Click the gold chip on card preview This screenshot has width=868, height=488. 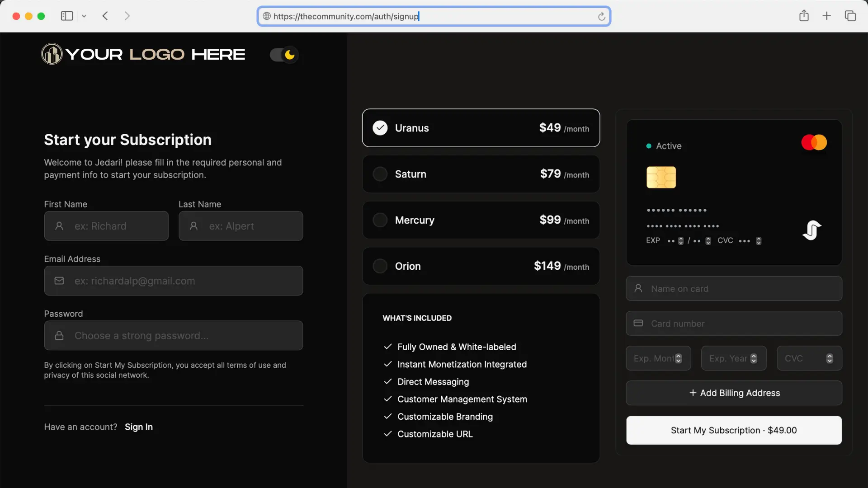pyautogui.click(x=661, y=177)
